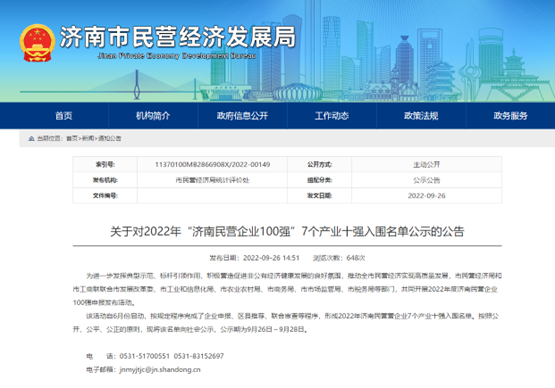The image size is (555, 388).
Task: Open 政策法规 navigation item
Action: (x=421, y=116)
